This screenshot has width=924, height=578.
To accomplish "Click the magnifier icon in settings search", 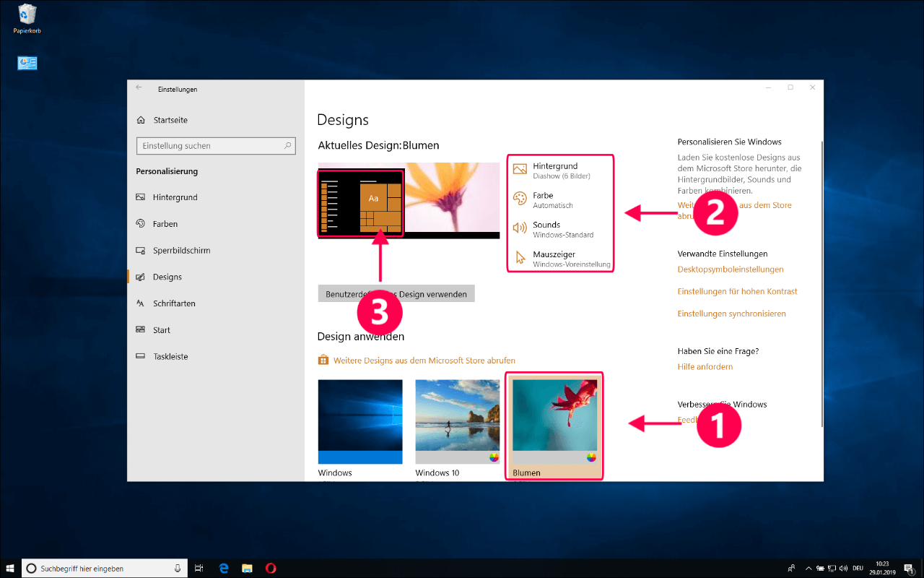I will click(288, 146).
